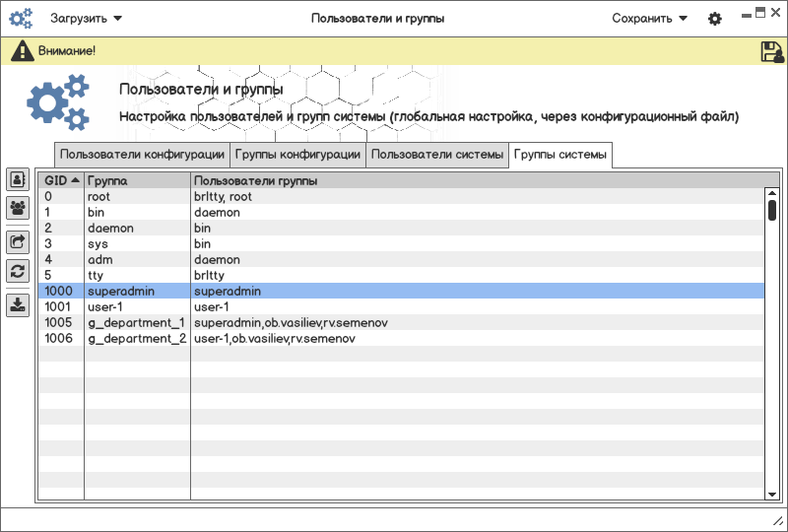Sort the table by the GID column header

coord(61,181)
